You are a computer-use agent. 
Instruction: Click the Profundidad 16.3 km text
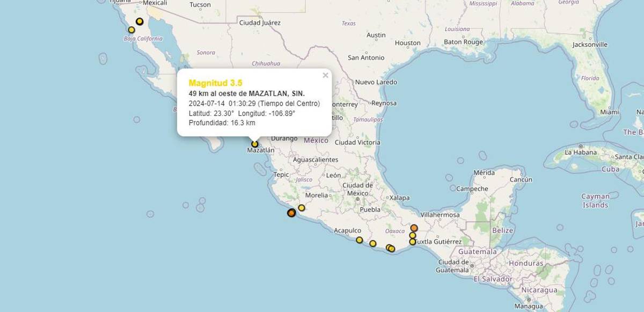point(222,123)
